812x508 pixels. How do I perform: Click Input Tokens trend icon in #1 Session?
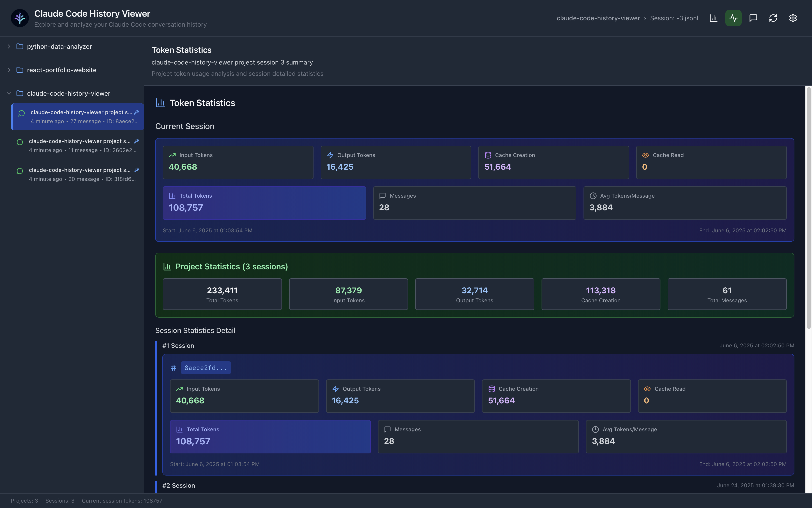click(179, 389)
